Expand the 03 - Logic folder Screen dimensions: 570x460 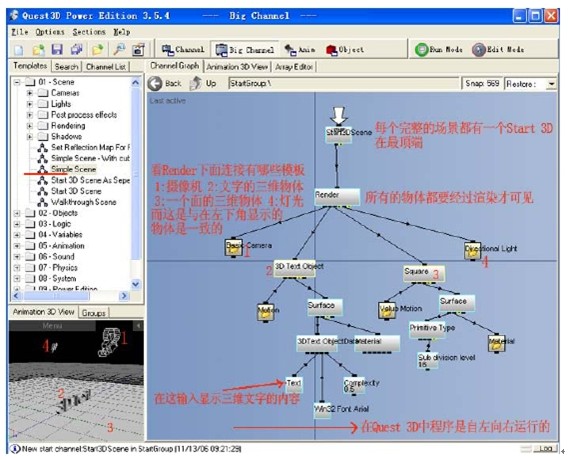(x=17, y=224)
